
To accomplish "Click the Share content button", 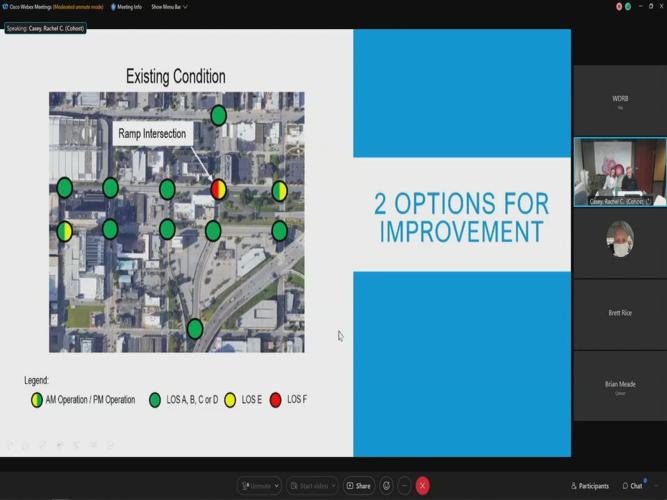I will (359, 486).
